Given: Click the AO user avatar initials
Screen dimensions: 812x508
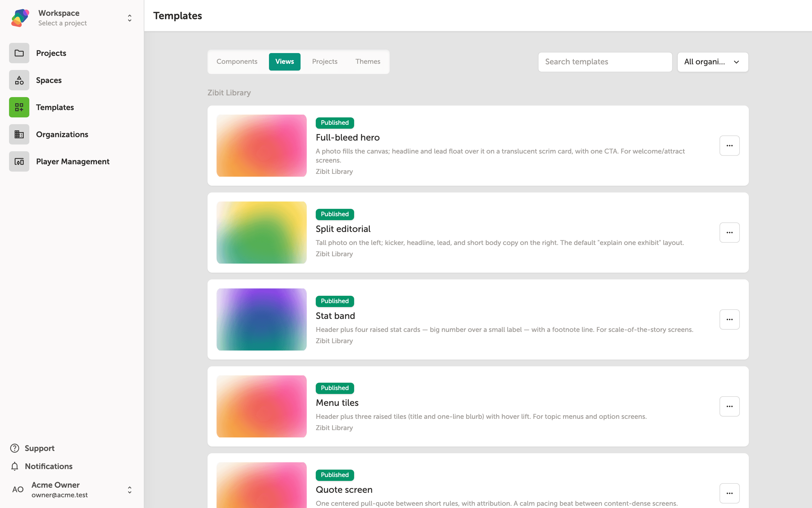Looking at the screenshot, I should tap(18, 490).
